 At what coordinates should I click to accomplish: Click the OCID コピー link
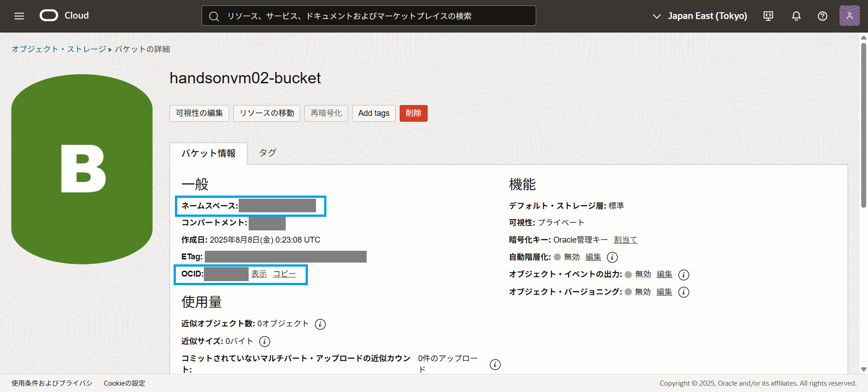click(285, 274)
